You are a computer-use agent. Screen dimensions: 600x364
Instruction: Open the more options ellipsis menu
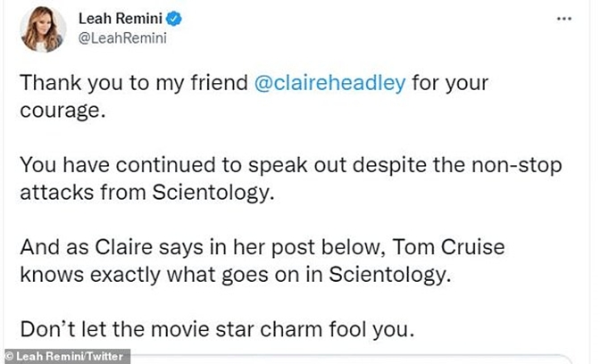(564, 18)
